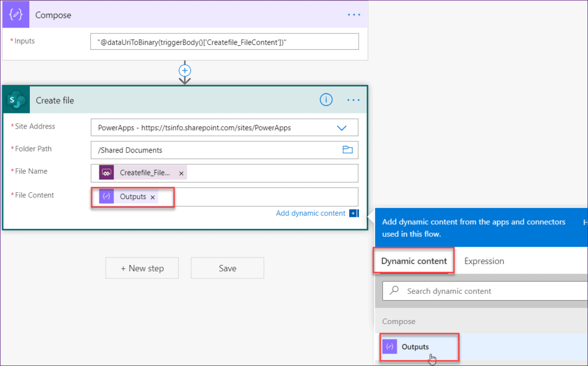Image resolution: width=588 pixels, height=366 pixels.
Task: Insert a new step with the plus connector
Action: (x=184, y=71)
